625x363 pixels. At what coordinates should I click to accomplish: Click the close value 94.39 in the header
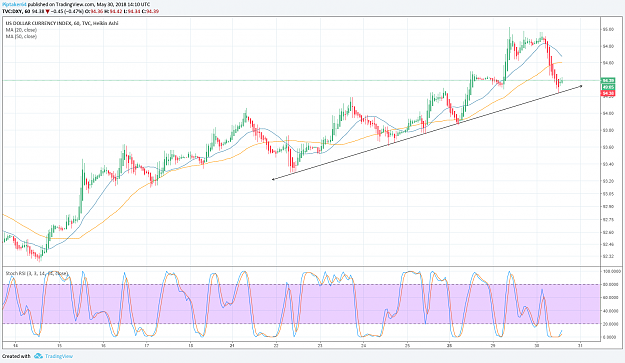pos(153,11)
